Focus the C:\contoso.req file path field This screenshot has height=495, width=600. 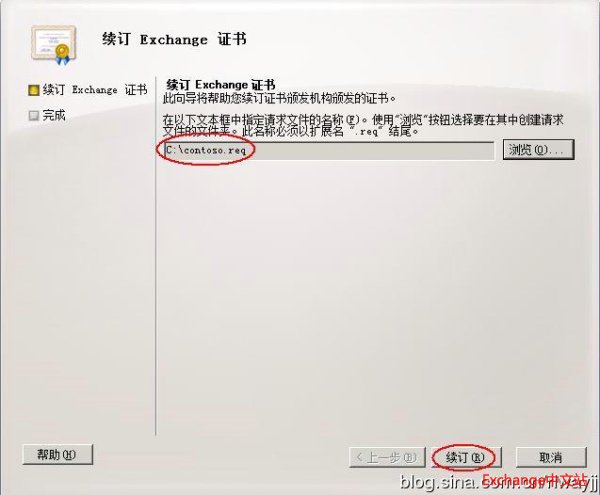[329, 150]
